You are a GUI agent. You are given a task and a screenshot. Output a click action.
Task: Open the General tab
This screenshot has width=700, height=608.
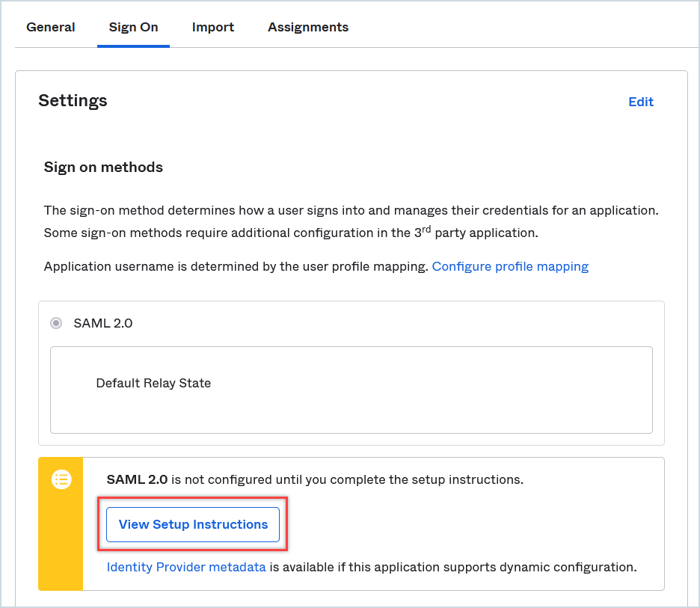pyautogui.click(x=51, y=27)
